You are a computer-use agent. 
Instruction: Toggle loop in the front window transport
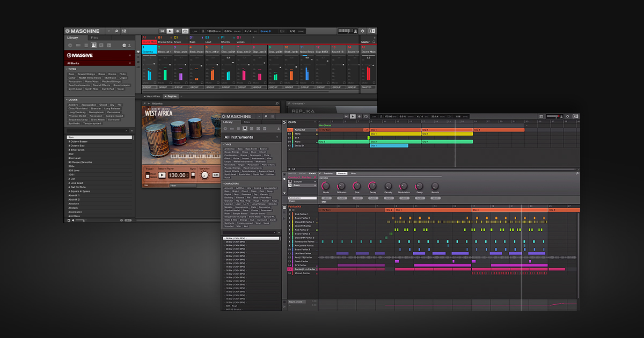(366, 116)
